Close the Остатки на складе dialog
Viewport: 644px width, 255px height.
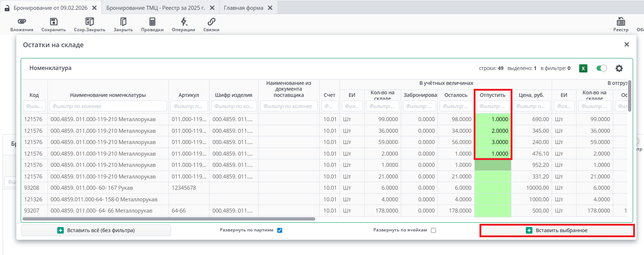[x=627, y=44]
